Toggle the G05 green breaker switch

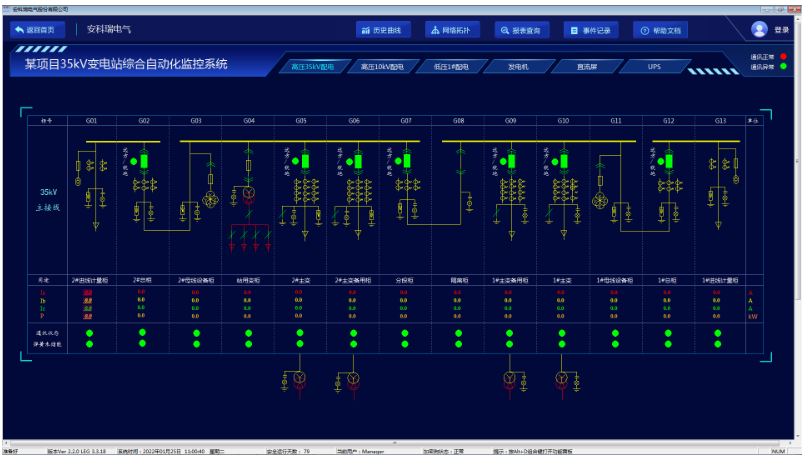point(303,160)
